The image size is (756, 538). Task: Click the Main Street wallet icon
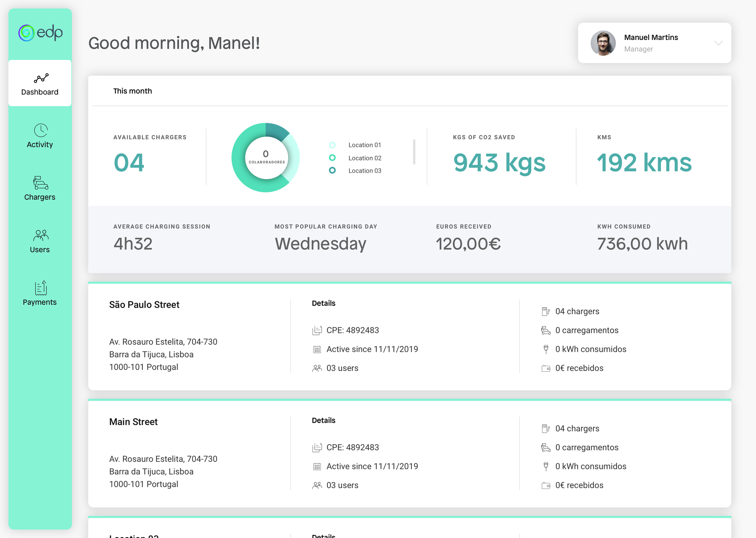[x=546, y=486]
